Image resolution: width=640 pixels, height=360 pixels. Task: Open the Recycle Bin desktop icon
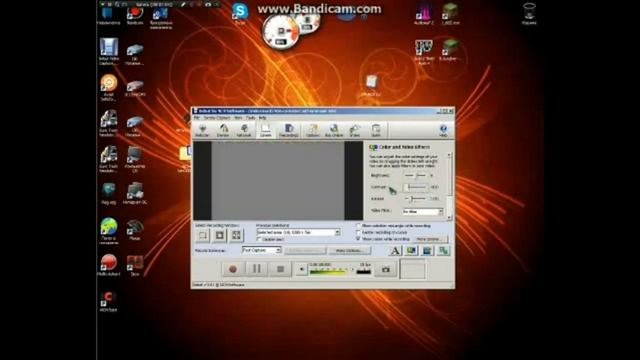tap(529, 14)
